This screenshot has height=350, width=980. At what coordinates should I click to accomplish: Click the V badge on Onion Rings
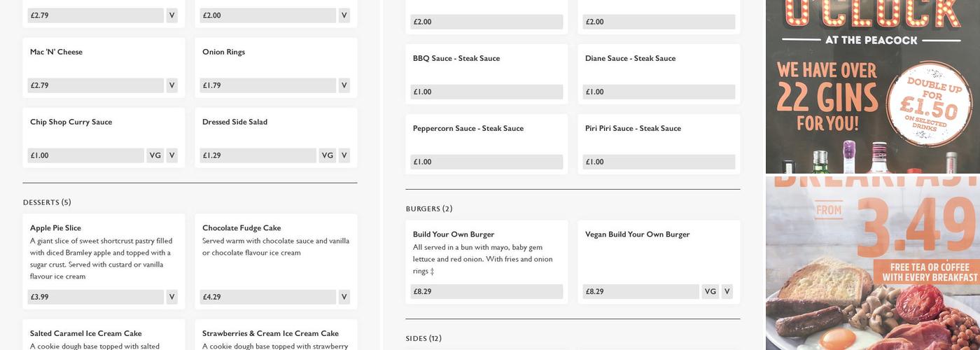(344, 85)
